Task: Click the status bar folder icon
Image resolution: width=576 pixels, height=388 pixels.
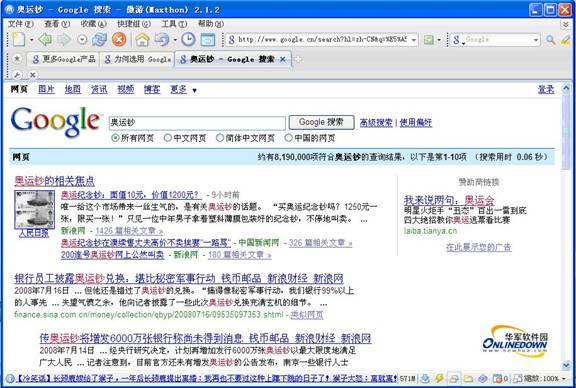Action: coord(468,378)
